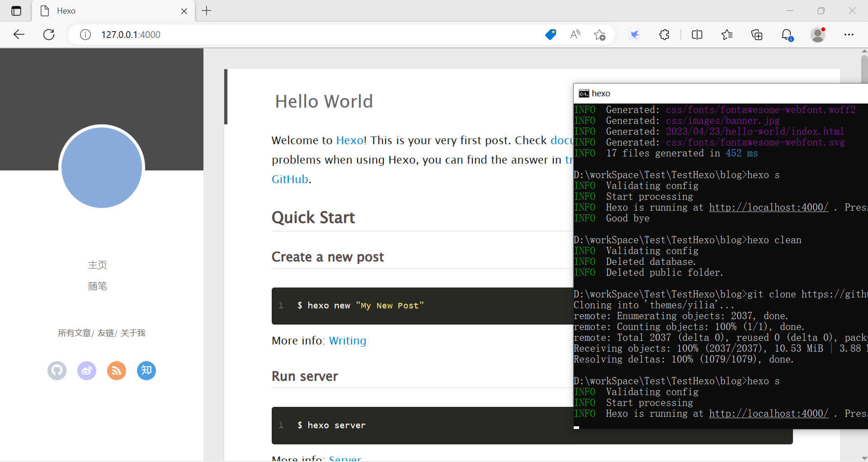
Task: View site information icon in address bar
Action: [85, 34]
